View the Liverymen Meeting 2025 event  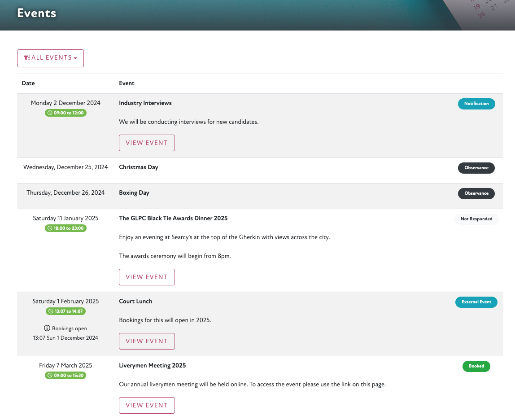147,406
